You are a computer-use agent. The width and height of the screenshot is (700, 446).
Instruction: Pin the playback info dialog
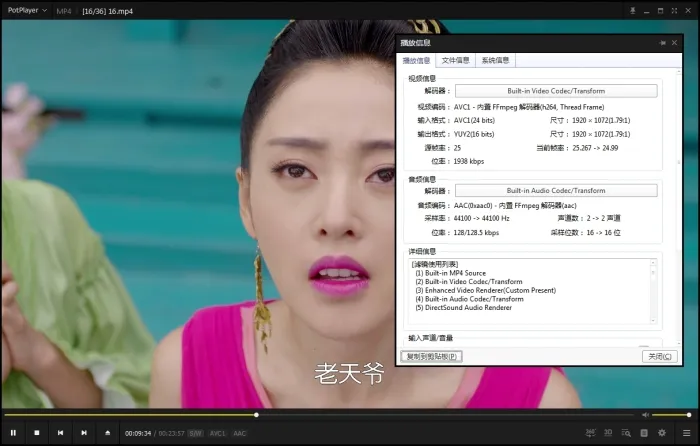click(x=662, y=43)
